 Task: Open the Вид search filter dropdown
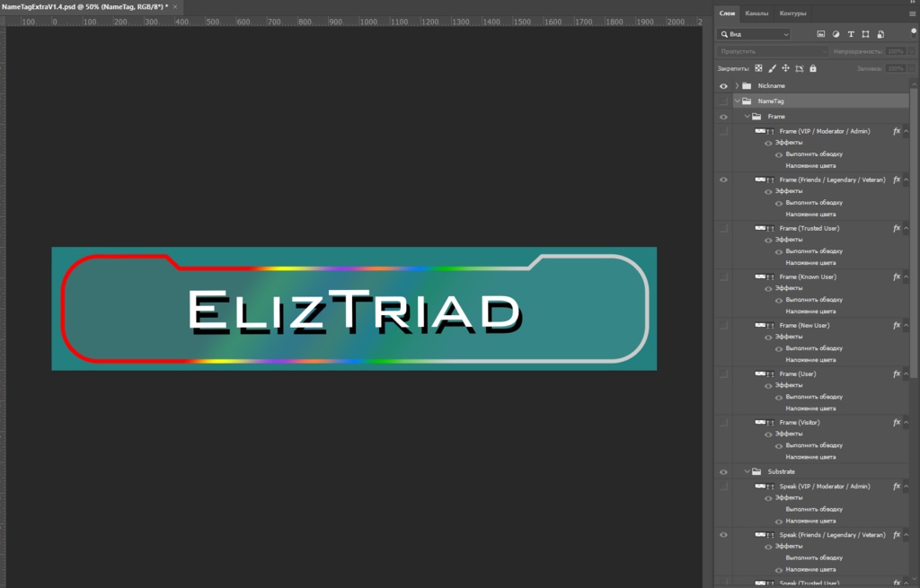coord(786,34)
